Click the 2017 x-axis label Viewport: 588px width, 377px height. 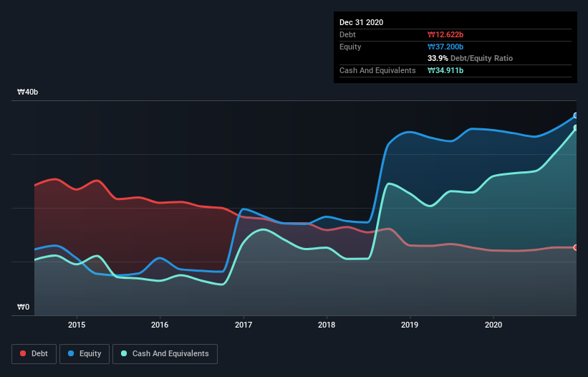pyautogui.click(x=244, y=325)
